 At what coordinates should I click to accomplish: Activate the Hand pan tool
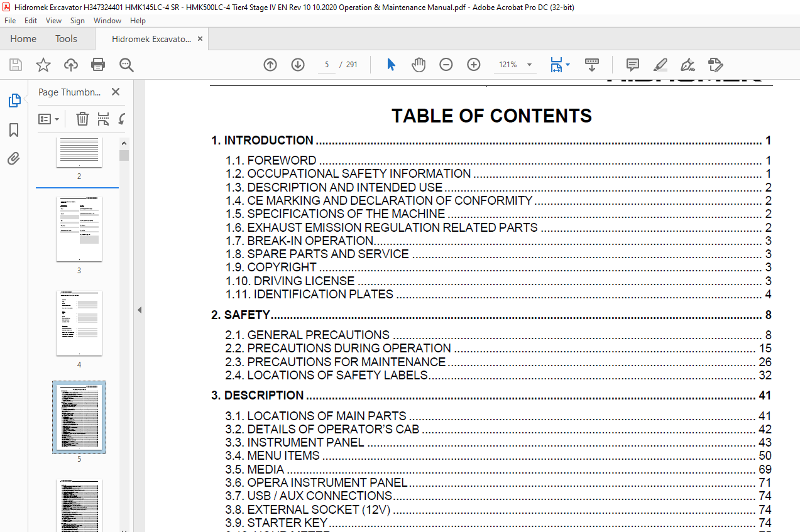click(419, 65)
